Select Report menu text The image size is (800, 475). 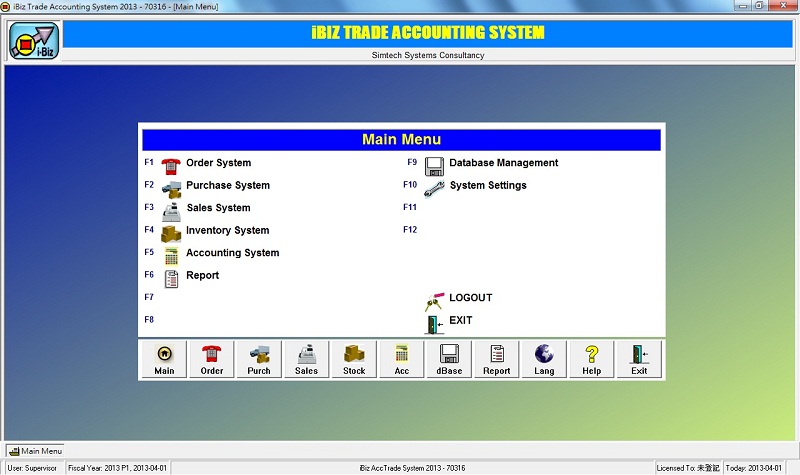coord(203,276)
